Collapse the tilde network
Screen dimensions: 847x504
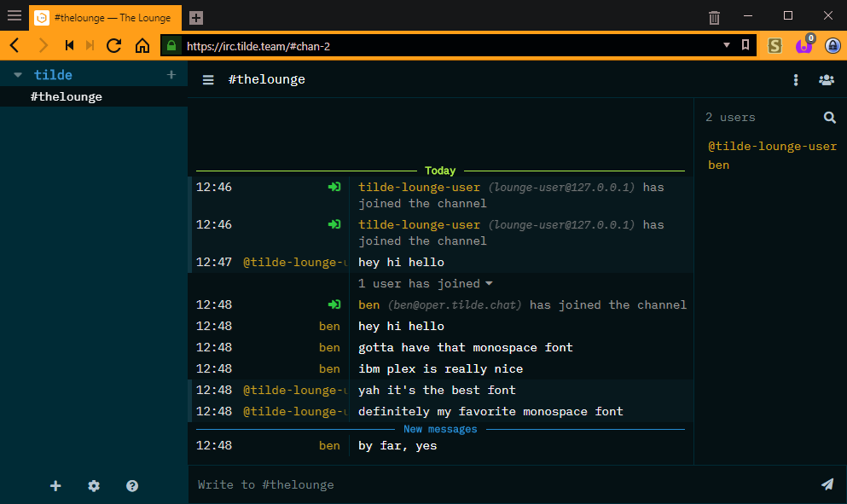point(18,75)
